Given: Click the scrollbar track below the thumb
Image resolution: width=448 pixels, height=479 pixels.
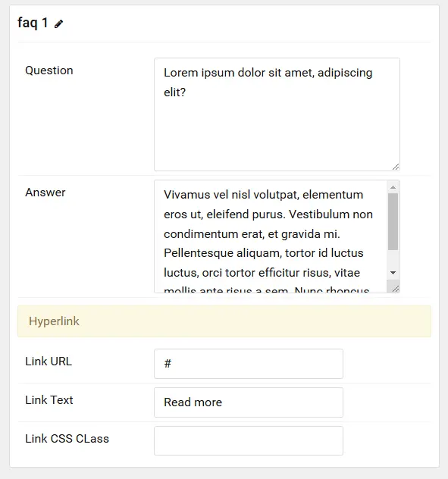Looking at the screenshot, I should [x=393, y=258].
